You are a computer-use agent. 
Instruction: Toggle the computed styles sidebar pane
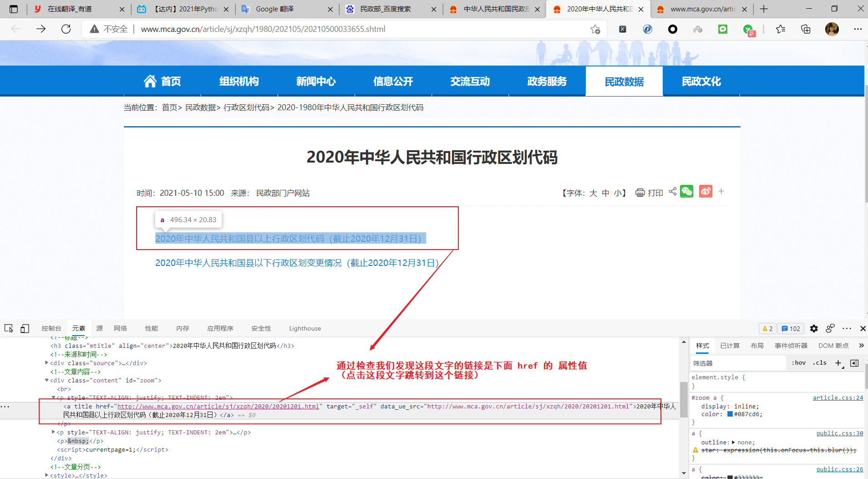[854, 363]
